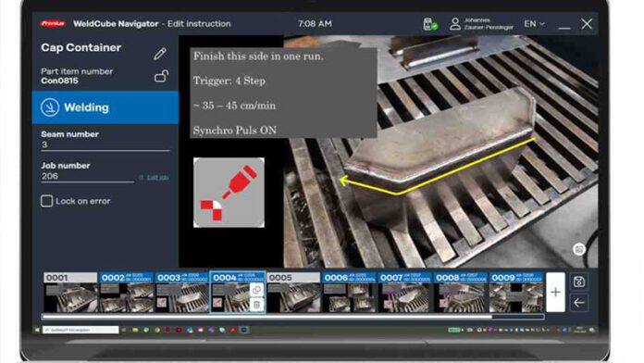644x363 pixels.
Task: Click the camera icon on the photo
Action: click(x=579, y=249)
